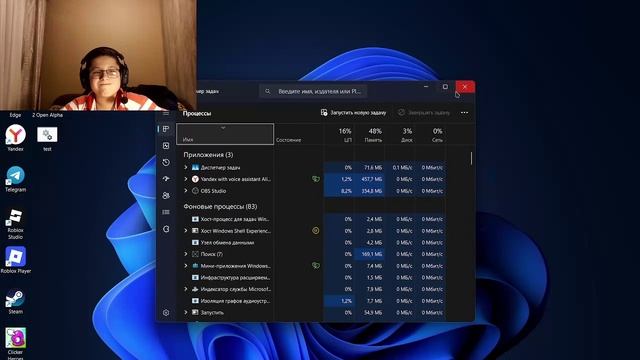640x360 pixels.
Task: Click the 169,1 МБ memory value for Поиск
Action: 371,254
